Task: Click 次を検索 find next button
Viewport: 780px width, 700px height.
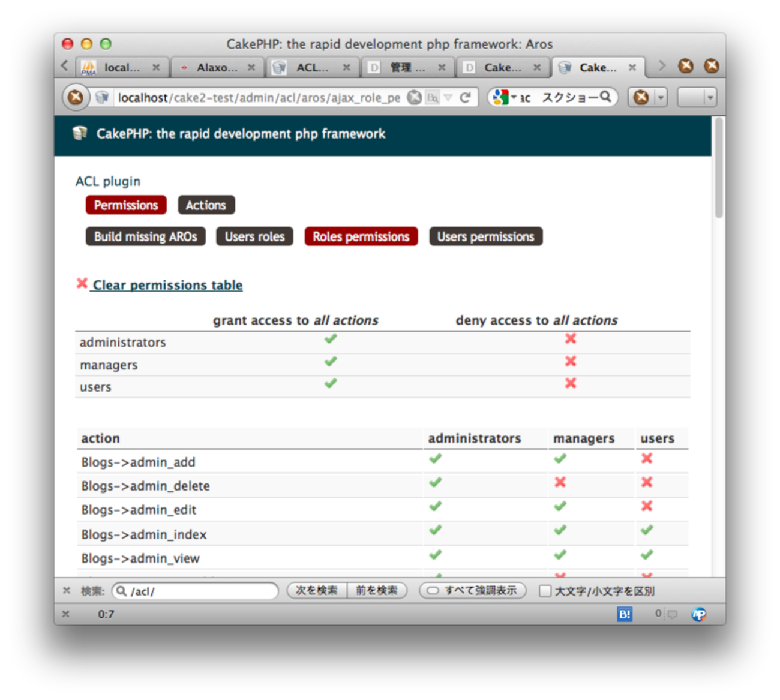Action: click(316, 591)
